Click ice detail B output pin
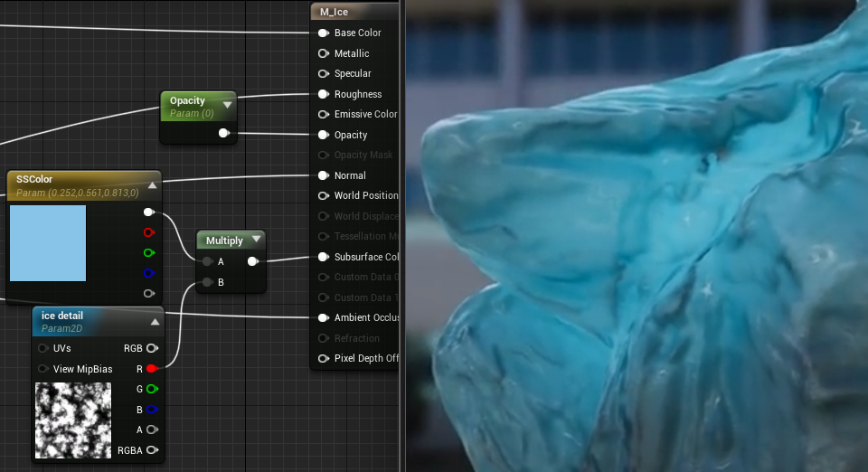The height and width of the screenshot is (472, 868). (x=152, y=410)
